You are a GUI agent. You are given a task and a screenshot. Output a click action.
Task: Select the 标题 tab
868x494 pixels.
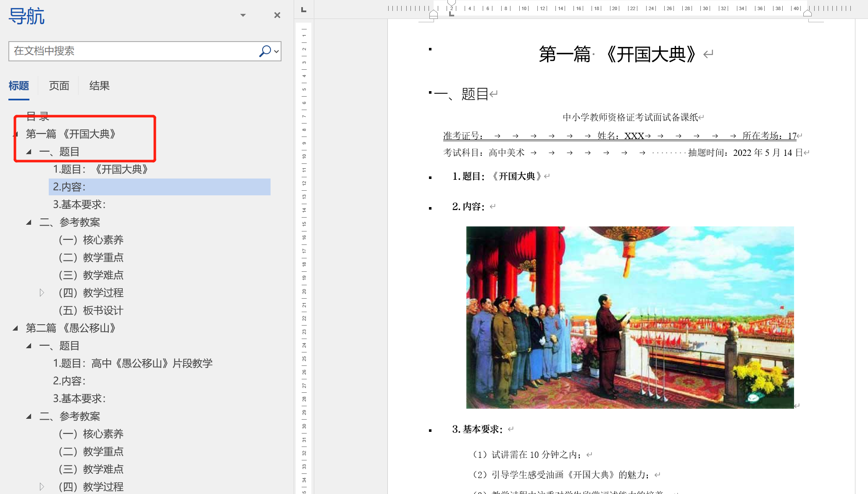tap(19, 86)
